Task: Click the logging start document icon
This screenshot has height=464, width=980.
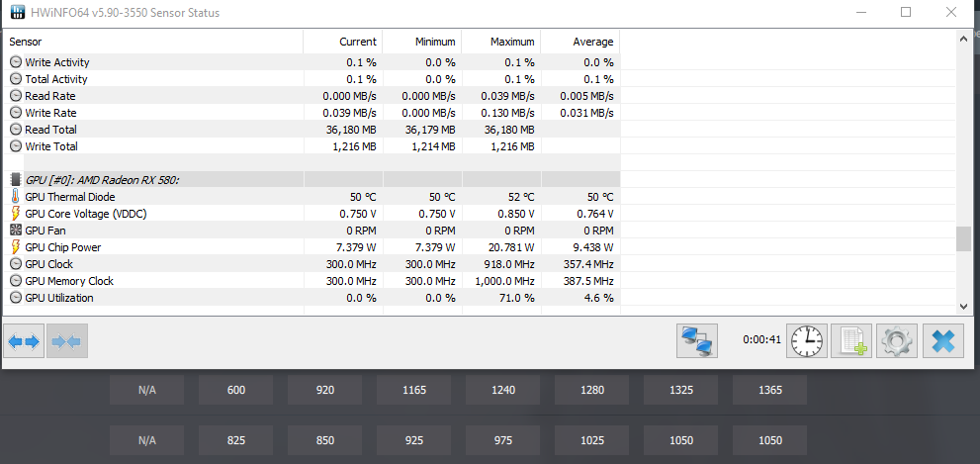Action: click(x=851, y=340)
